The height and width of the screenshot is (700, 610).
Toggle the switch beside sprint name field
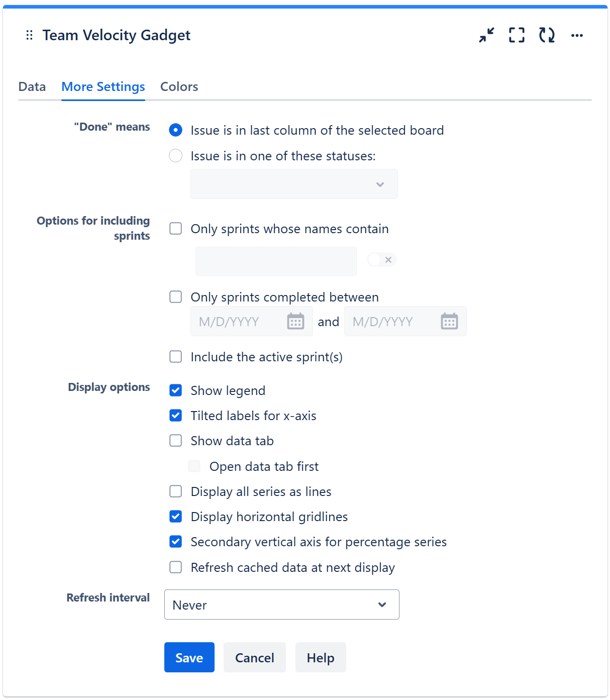click(381, 260)
